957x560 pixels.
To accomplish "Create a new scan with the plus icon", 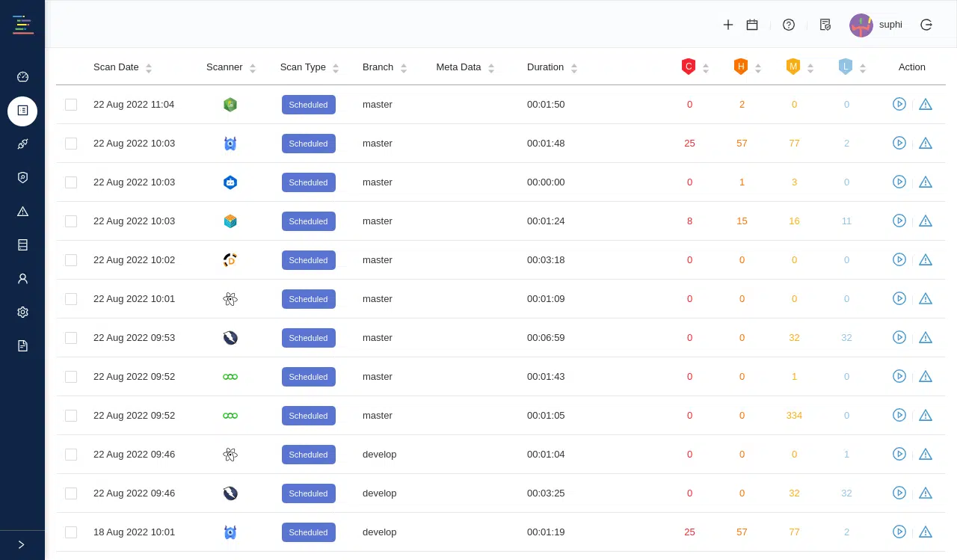I will (727, 25).
